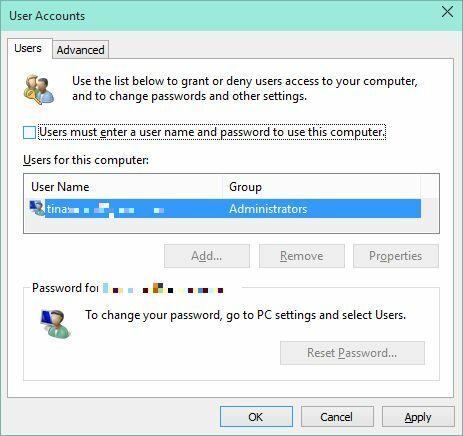
Task: Click the Remove user button
Action: [302, 256]
